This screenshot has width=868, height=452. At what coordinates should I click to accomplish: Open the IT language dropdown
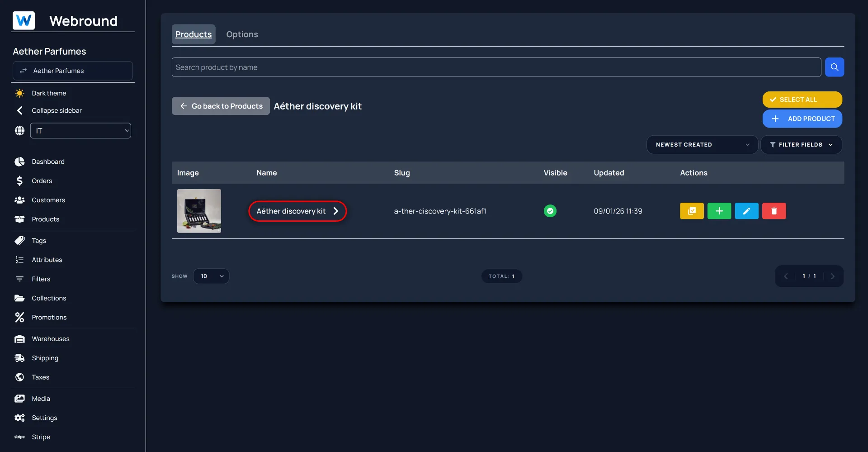point(80,131)
